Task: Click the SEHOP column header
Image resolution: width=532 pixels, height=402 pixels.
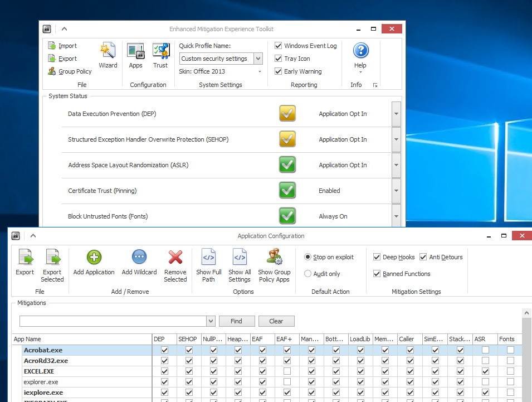Action: [189, 339]
